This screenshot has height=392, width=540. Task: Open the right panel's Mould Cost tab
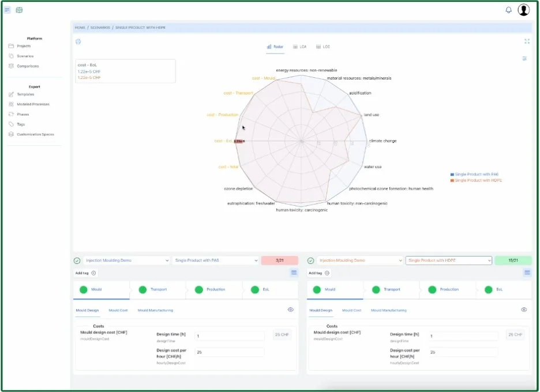351,311
